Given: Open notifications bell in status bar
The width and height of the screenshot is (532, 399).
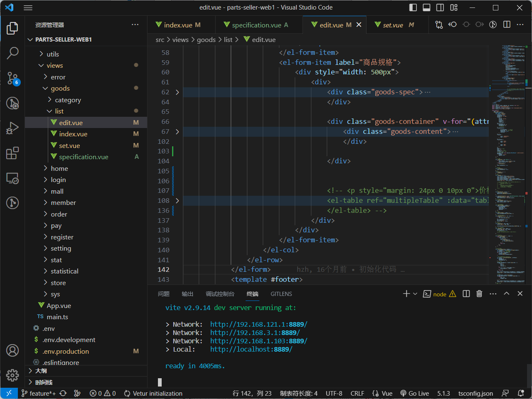Looking at the screenshot, I should click(x=521, y=394).
